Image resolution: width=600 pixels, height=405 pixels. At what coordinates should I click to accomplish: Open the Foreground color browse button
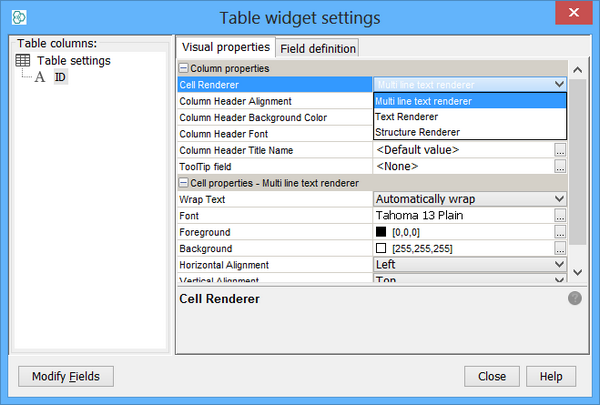coord(560,231)
